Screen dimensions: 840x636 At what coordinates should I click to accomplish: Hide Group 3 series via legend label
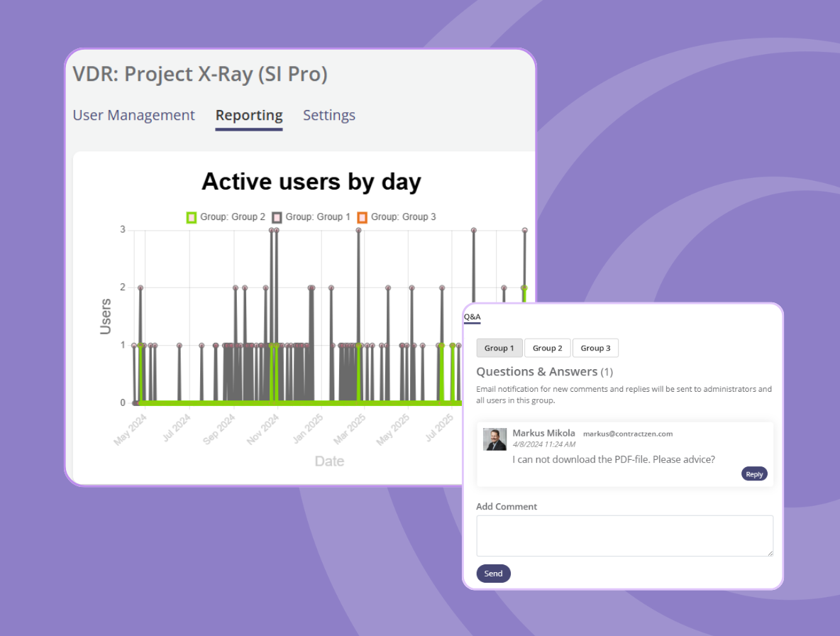404,217
